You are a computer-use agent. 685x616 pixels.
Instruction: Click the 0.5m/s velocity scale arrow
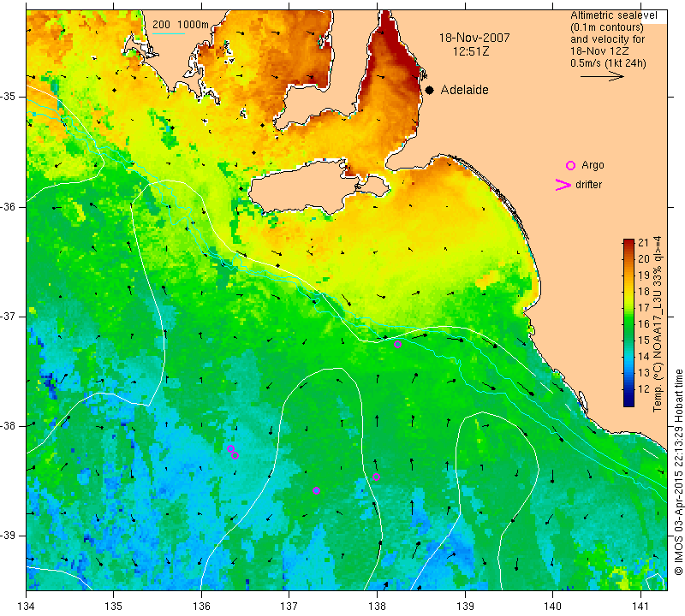(602, 76)
